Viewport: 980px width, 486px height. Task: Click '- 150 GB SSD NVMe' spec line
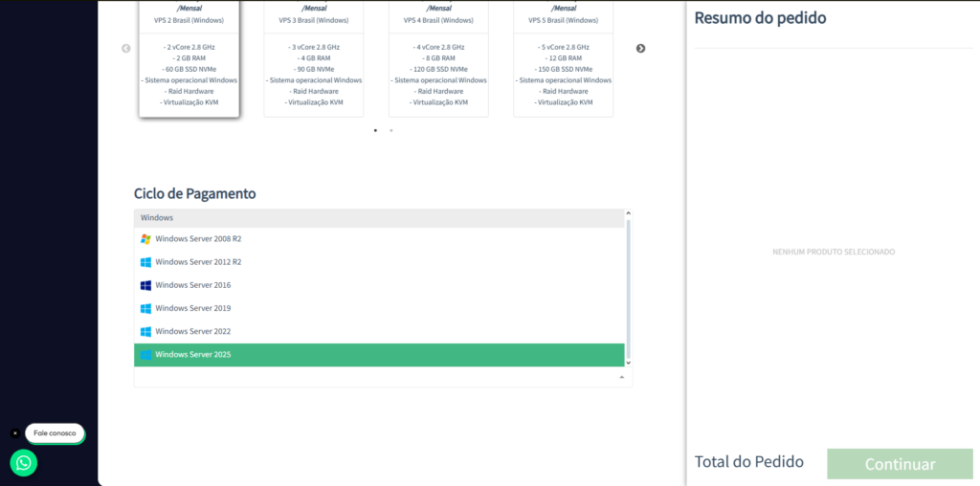(563, 69)
